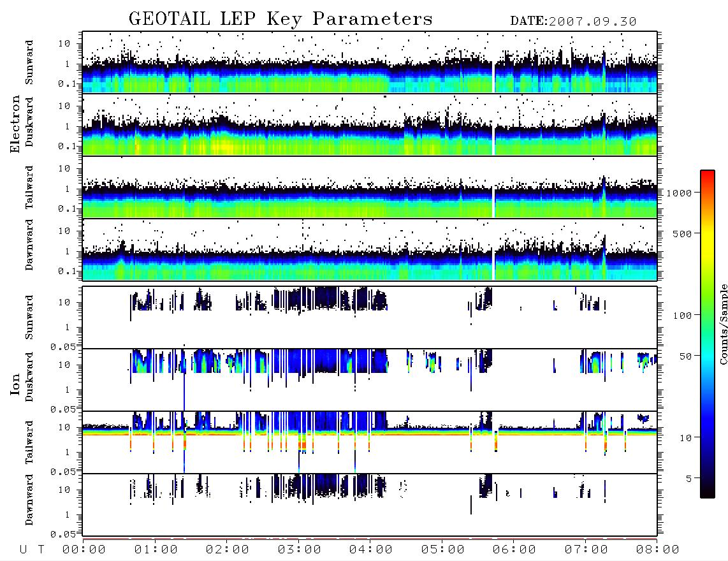
Task: Click the rainbow Counts/Sample color bar
Action: pos(708,334)
